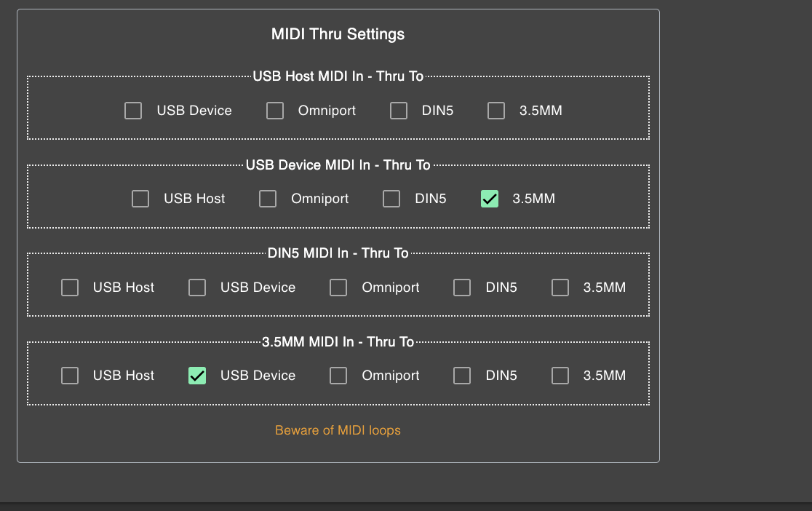Check USB Host under USB Device MIDI In
Screen dimensions: 812x511
point(140,199)
